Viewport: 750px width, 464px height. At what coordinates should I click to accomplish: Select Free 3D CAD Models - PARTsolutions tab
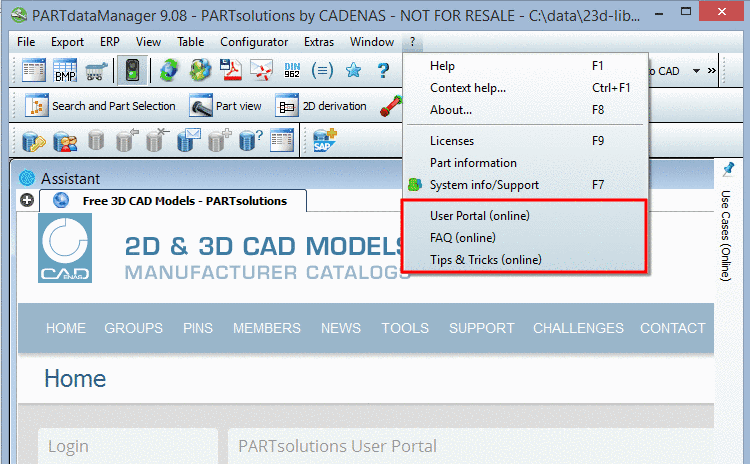(x=173, y=201)
